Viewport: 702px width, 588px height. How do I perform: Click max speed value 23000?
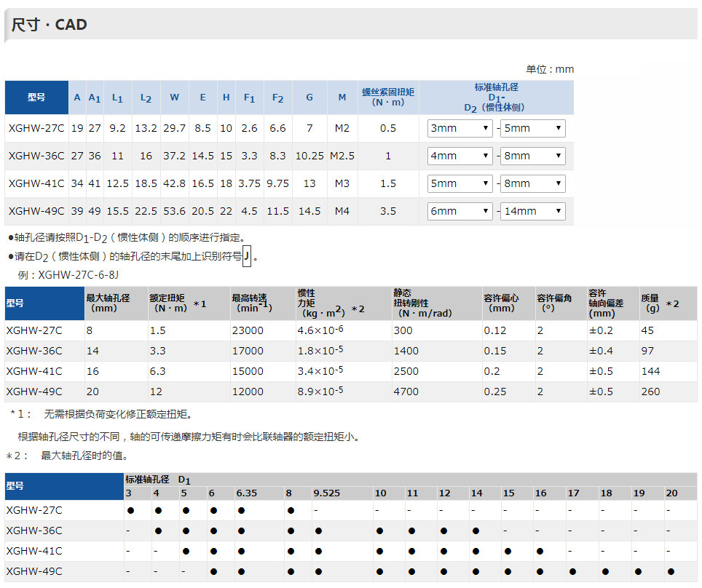(248, 330)
